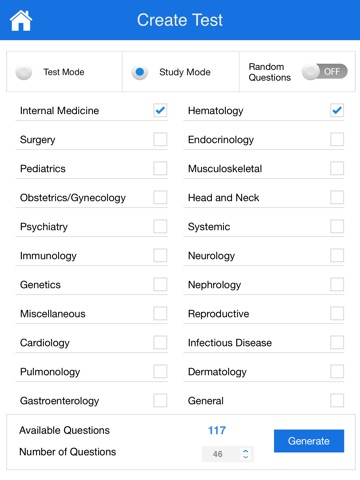
Task: Increase number of questions with up arrow
Action: click(246, 451)
